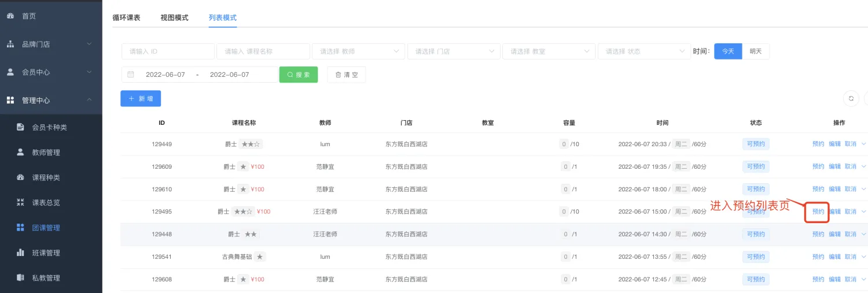Viewport: 868px width, 293px height.
Task: Click the green 搜索 button
Action: [299, 75]
